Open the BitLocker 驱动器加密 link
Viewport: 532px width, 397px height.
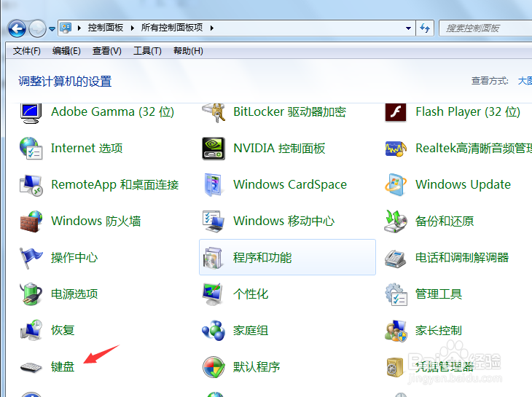point(289,112)
